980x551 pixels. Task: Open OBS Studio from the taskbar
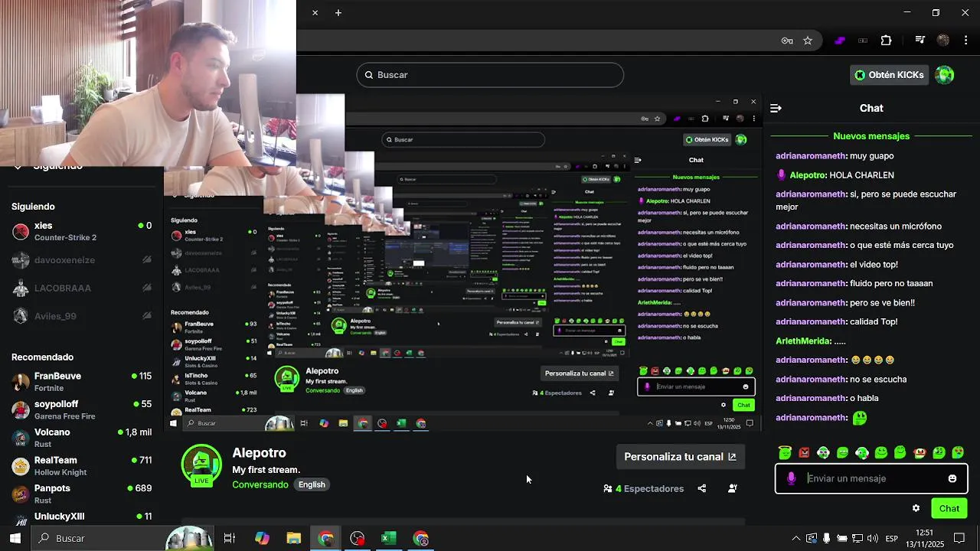tap(357, 538)
